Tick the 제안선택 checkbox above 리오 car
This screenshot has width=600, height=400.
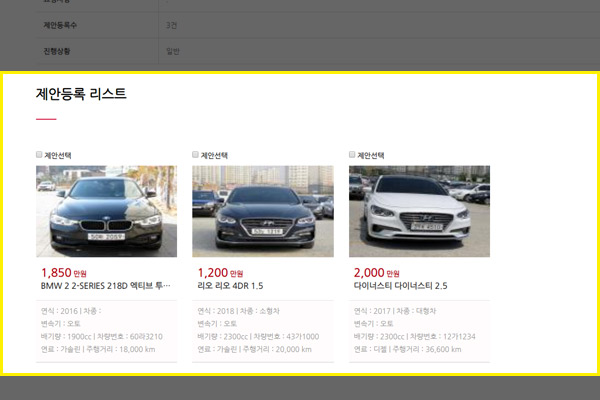(196, 155)
